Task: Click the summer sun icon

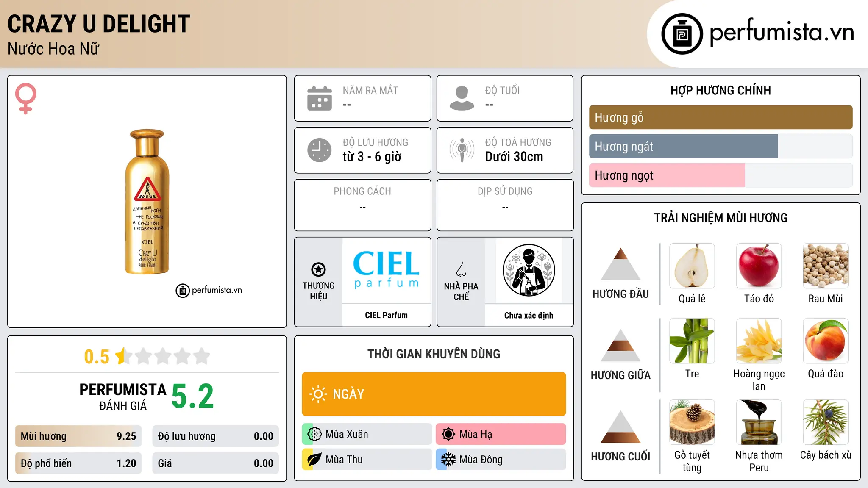Action: click(448, 434)
